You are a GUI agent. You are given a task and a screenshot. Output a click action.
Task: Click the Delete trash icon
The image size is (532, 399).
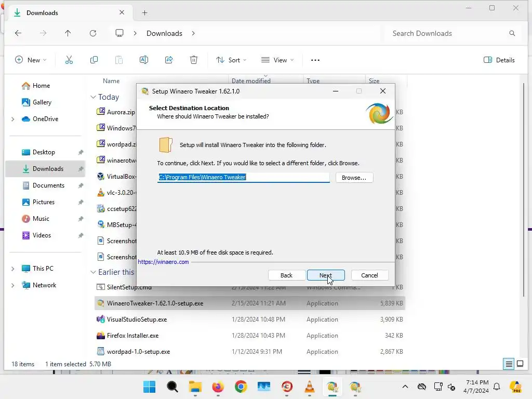click(x=194, y=60)
